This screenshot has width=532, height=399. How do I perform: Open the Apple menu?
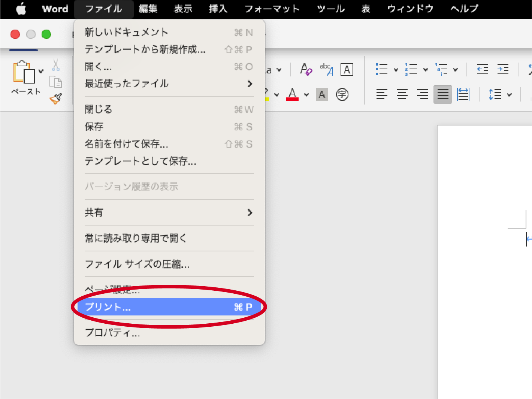pyautogui.click(x=21, y=9)
